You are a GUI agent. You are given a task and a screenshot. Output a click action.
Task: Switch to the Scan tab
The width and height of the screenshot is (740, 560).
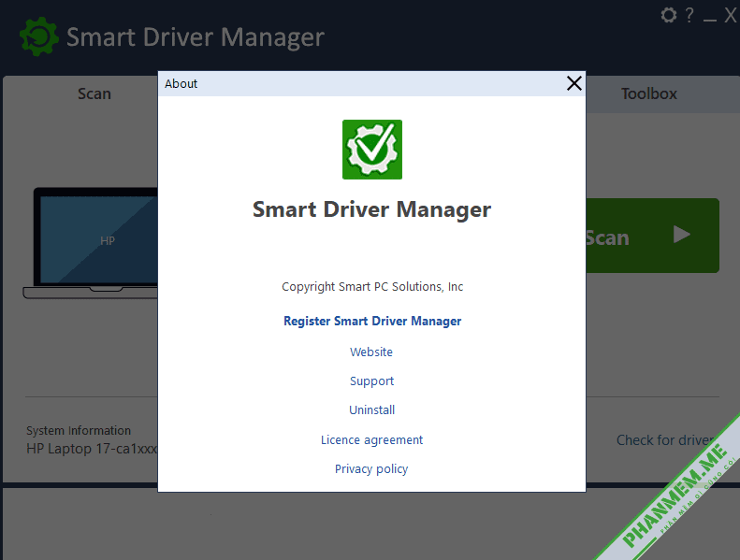(94, 93)
